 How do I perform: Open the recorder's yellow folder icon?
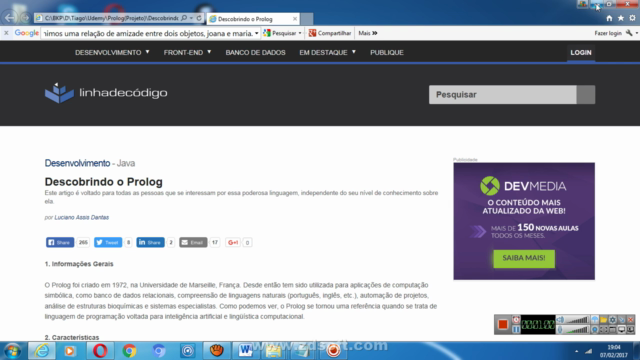tap(604, 320)
